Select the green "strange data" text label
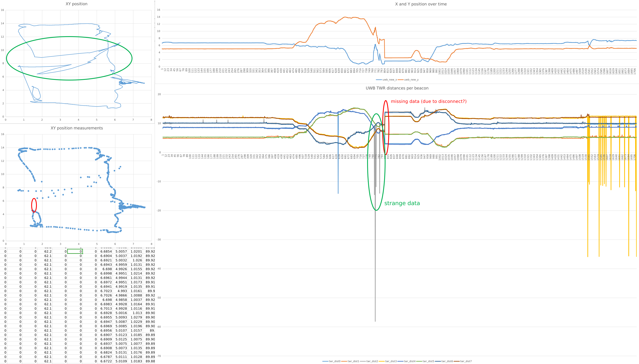 point(402,203)
